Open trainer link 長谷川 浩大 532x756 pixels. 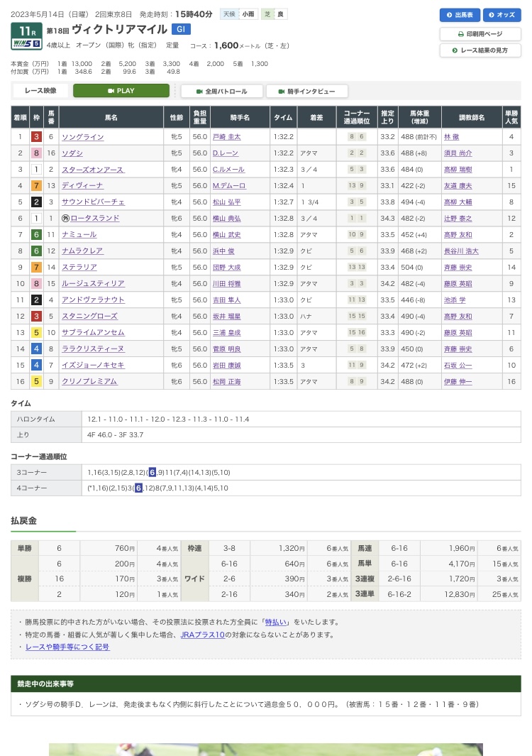461,251
